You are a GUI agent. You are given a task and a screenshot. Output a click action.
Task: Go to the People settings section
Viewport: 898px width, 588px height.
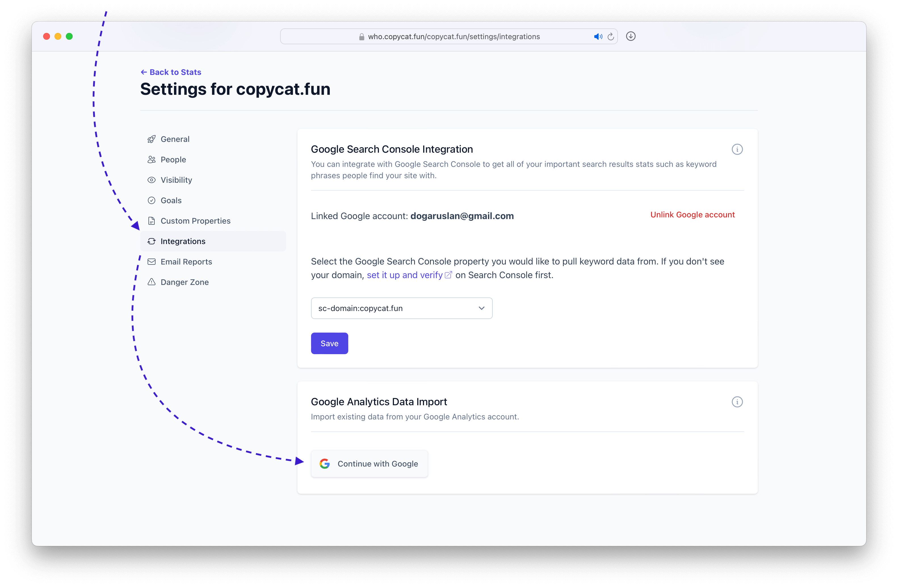(x=213, y=159)
